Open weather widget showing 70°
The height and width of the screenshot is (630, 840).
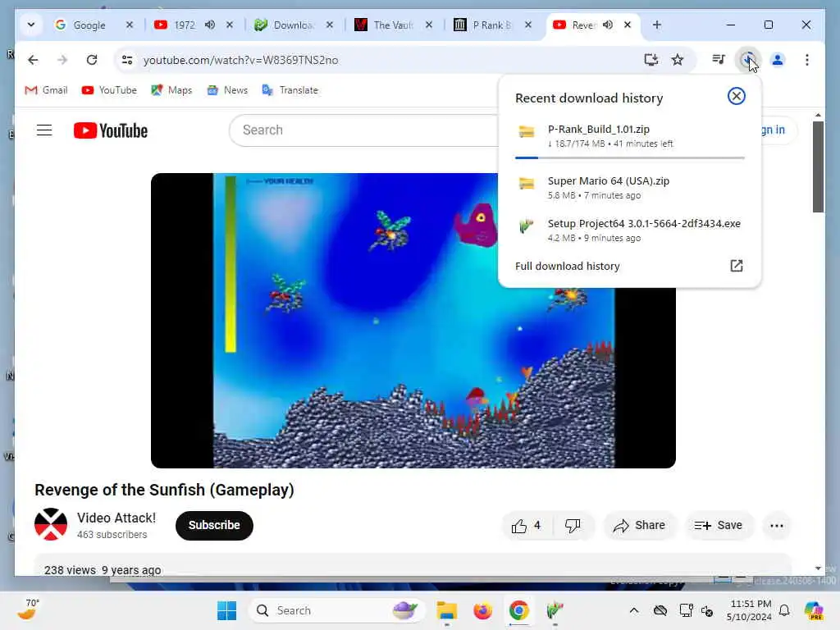(29, 609)
